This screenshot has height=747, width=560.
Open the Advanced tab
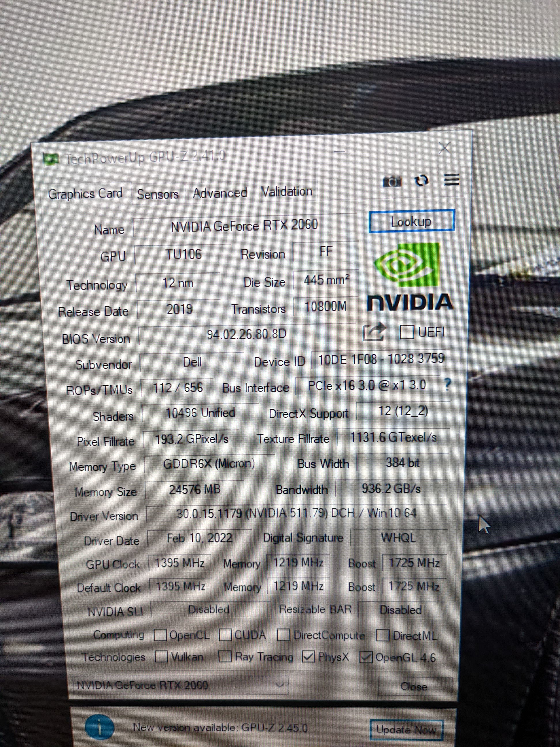(220, 193)
